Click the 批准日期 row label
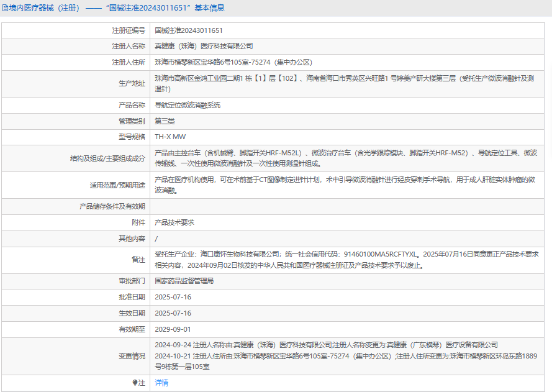552x392 pixels. tap(132, 297)
